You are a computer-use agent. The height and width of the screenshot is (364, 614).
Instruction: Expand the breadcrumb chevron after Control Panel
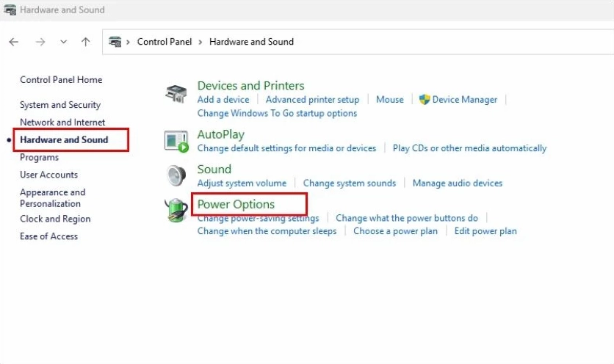pos(201,42)
